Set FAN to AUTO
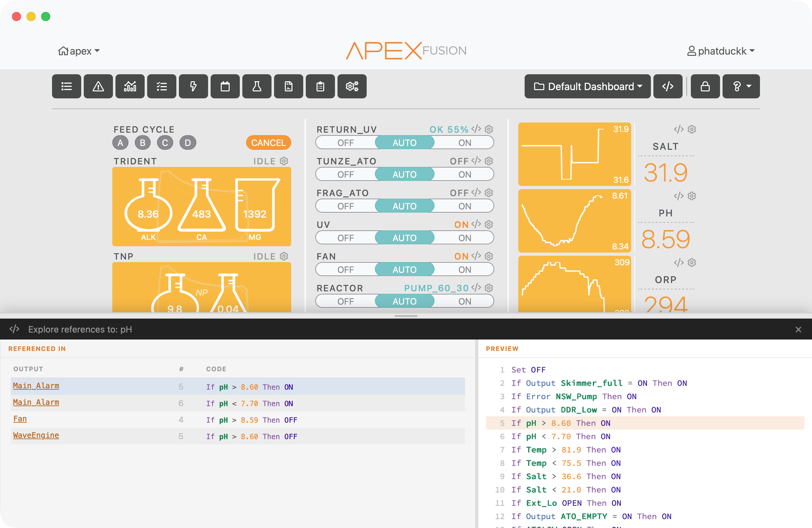 point(405,270)
